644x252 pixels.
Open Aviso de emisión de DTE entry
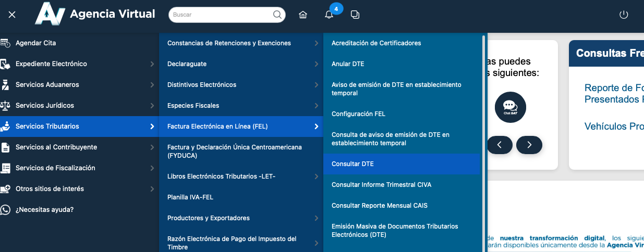pyautogui.click(x=402, y=89)
